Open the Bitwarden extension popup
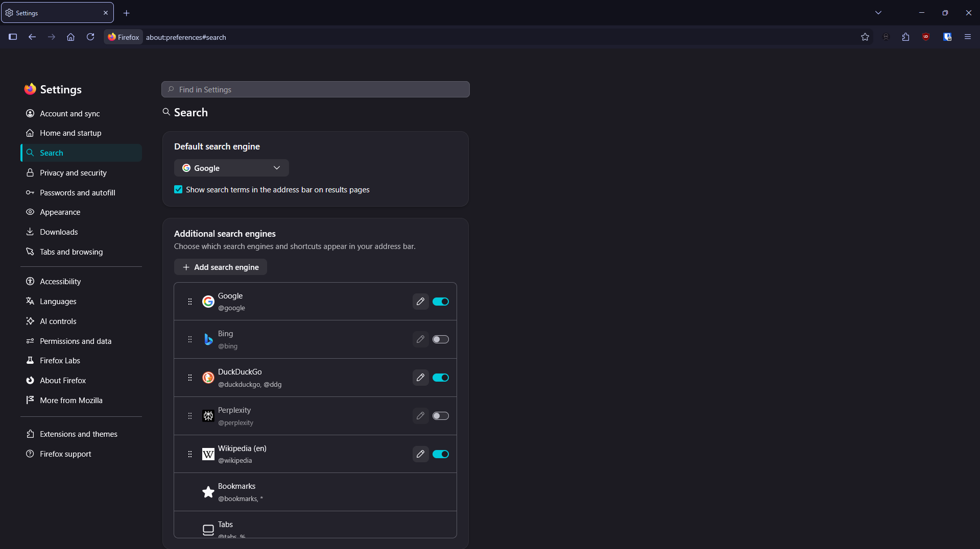980x549 pixels. 947,37
